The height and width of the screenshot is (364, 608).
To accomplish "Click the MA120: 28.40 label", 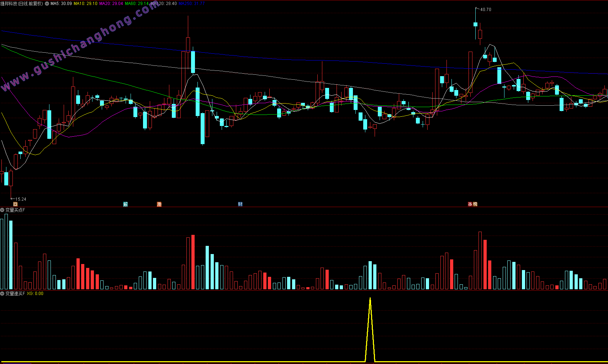I will click(164, 4).
